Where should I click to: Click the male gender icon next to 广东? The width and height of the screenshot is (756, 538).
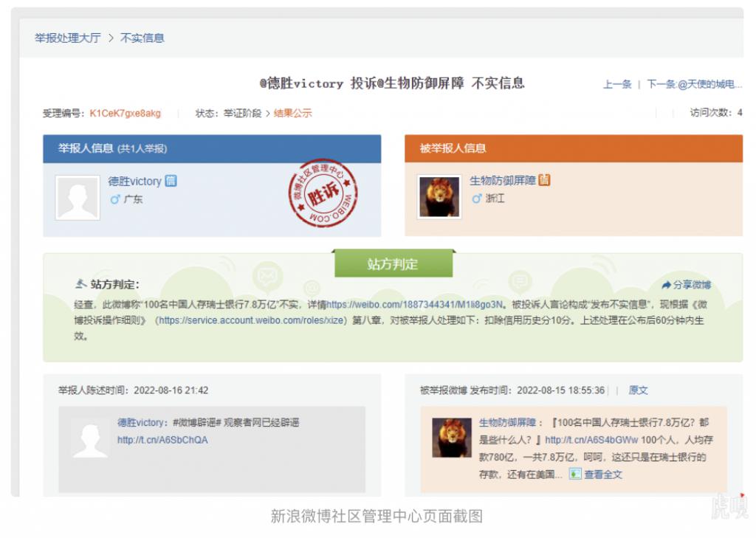[x=114, y=199]
